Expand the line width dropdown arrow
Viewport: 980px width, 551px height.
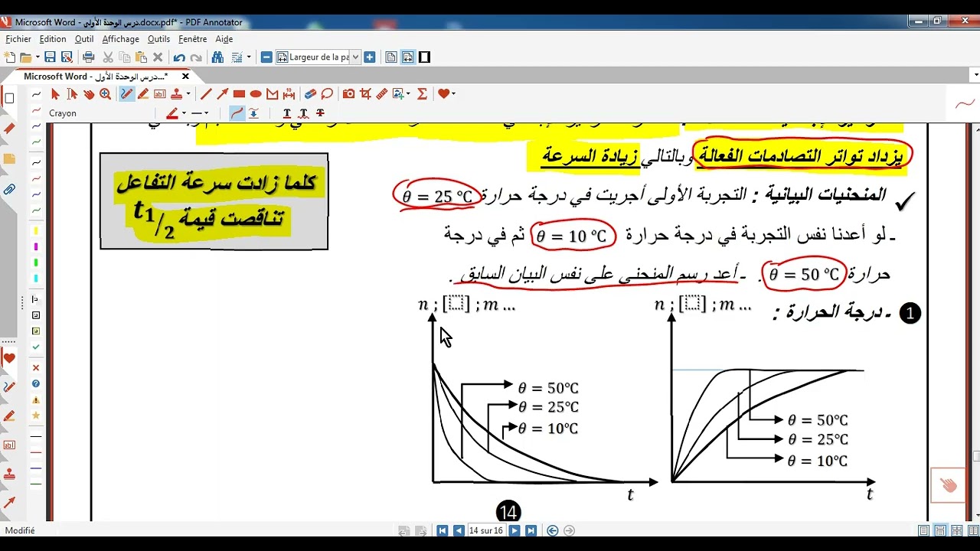coord(207,113)
